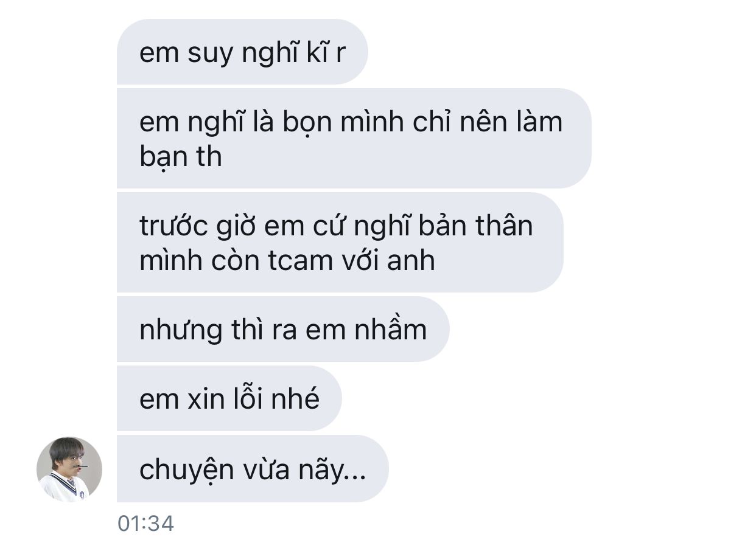Select the message "em suy nghĩ kĩ r"
The height and width of the screenshot is (537, 756).
point(242,52)
